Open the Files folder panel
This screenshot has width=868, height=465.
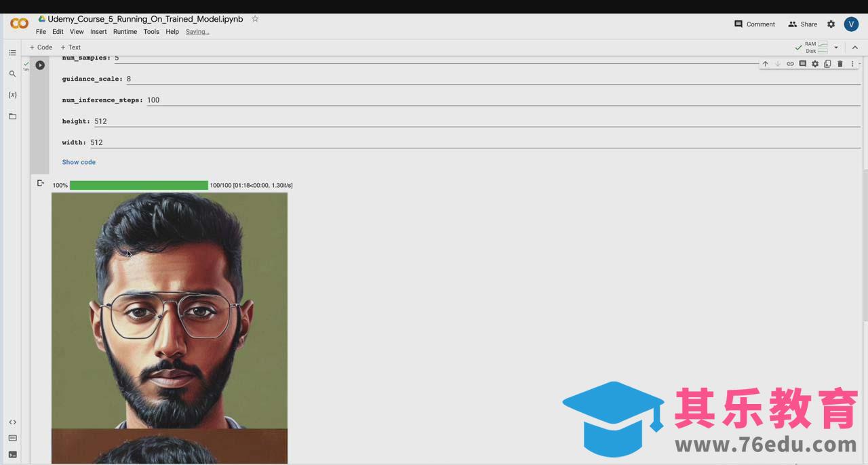(12, 117)
